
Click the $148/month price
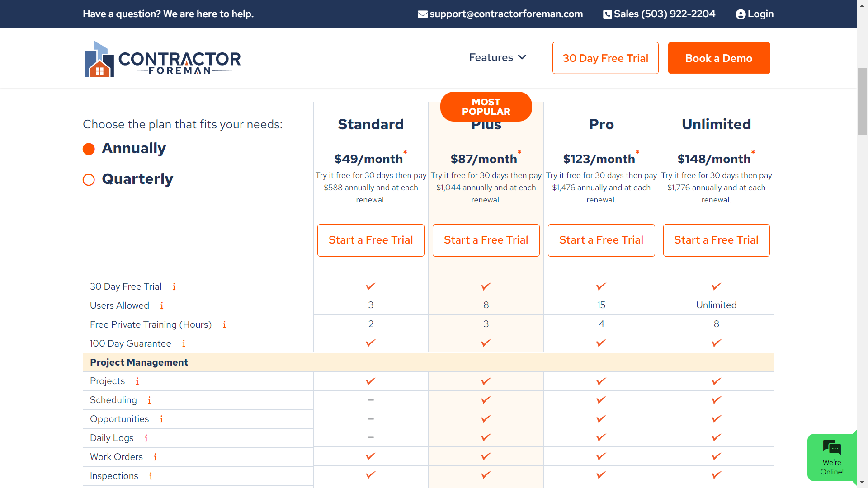click(714, 159)
